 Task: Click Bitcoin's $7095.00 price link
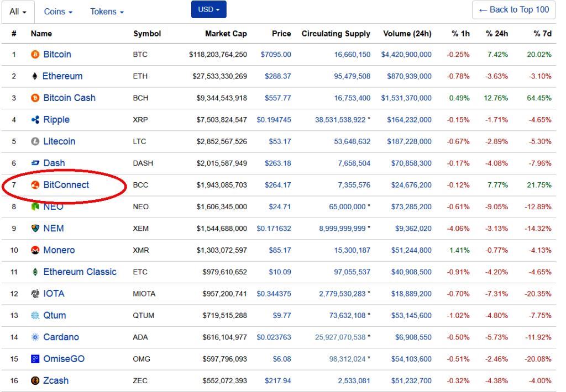[275, 55]
